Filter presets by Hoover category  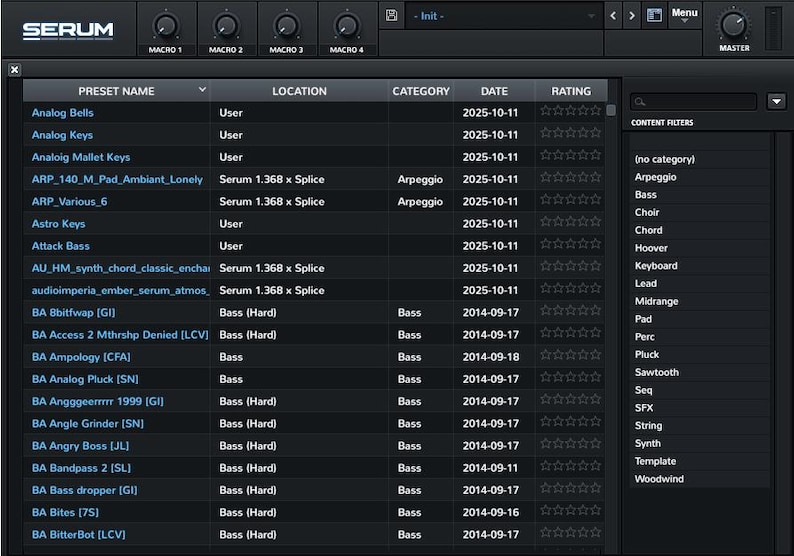click(651, 248)
